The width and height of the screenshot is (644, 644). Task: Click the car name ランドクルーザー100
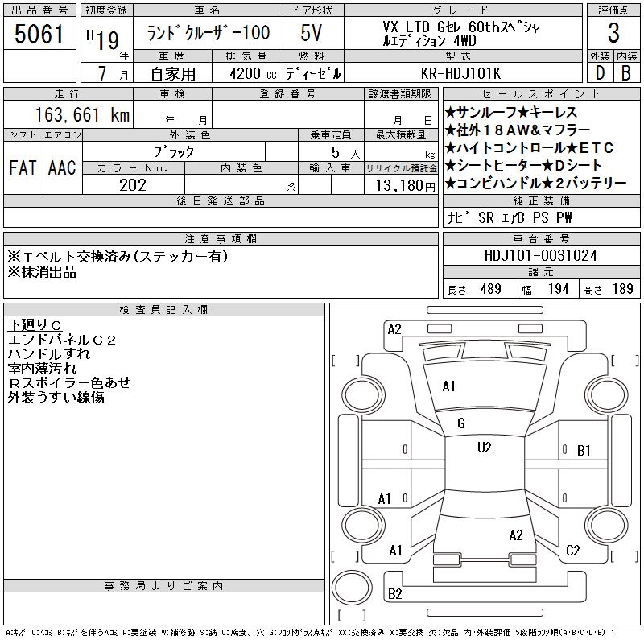pyautogui.click(x=208, y=33)
